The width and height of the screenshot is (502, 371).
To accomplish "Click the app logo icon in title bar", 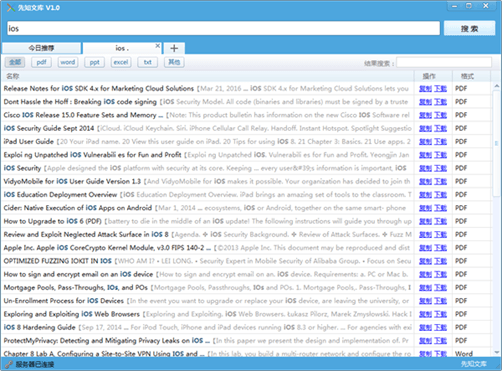I will (x=11, y=8).
